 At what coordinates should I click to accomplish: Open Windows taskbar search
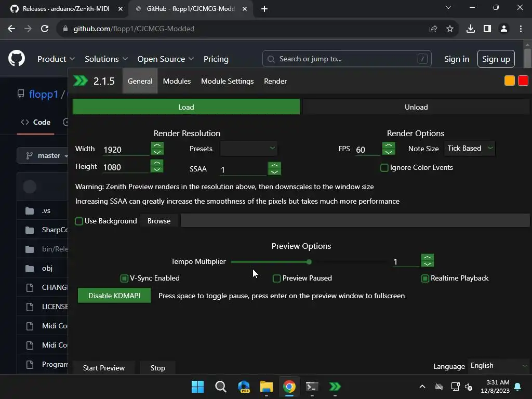click(x=220, y=387)
